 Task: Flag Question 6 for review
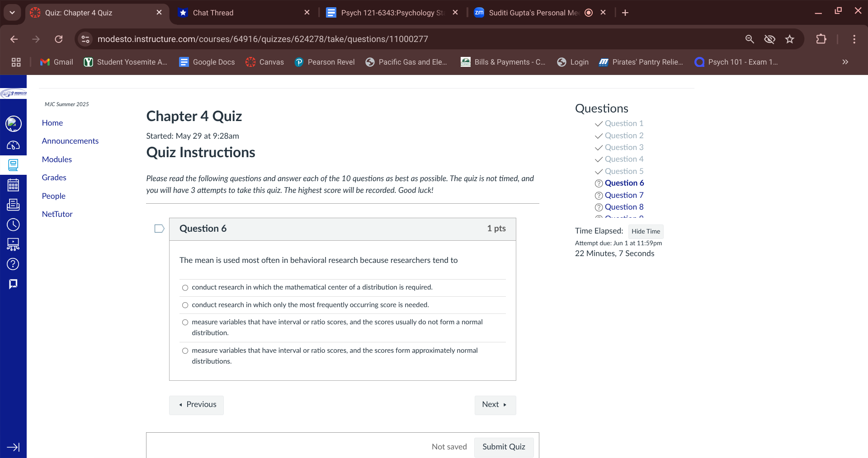pos(159,229)
